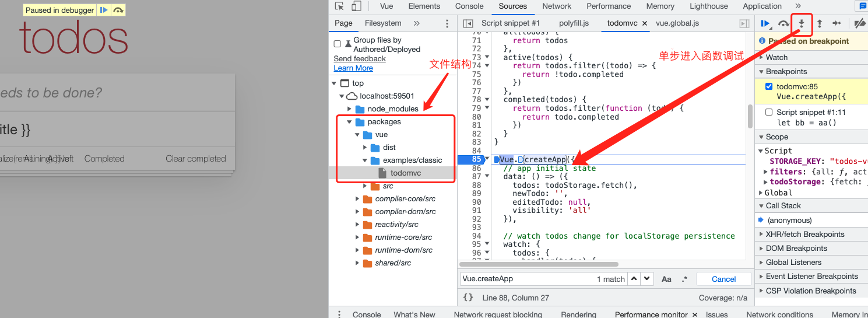Click the code editor vertical scrollbar

point(750,117)
